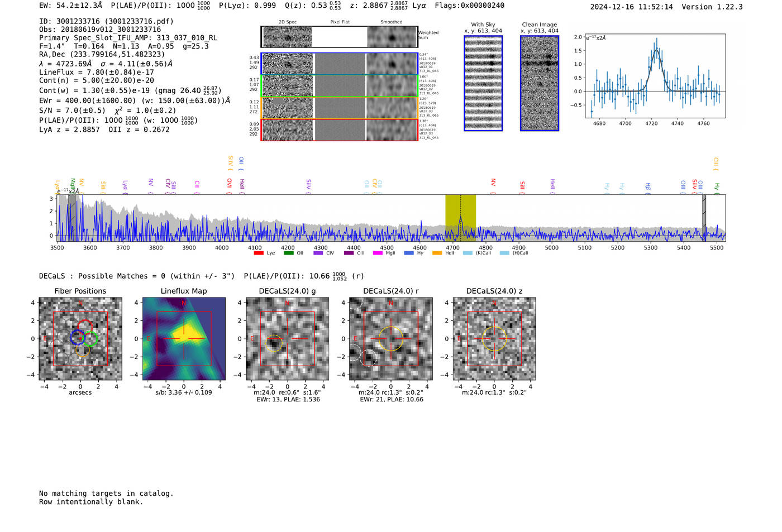
Task: Click the DECaLS Possible Matches = 0 line
Action: [137, 276]
